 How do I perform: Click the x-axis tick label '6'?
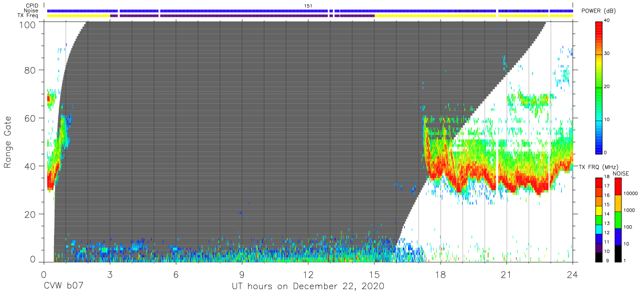click(x=176, y=274)
